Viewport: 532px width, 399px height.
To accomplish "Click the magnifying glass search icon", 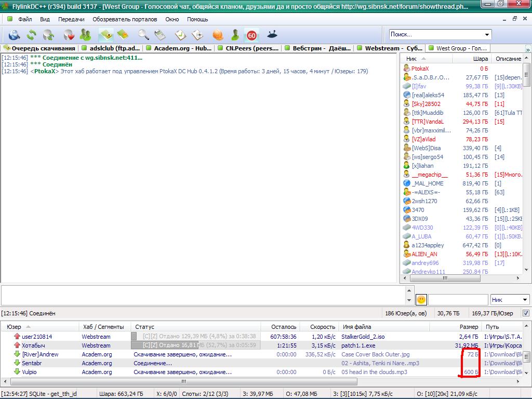I will click(x=143, y=35).
